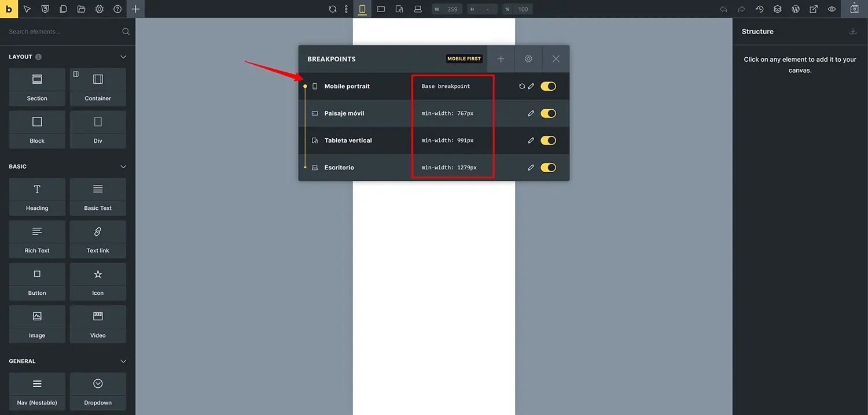
Task: Toggle off the Tableta vertical breakpoint
Action: coord(548,140)
